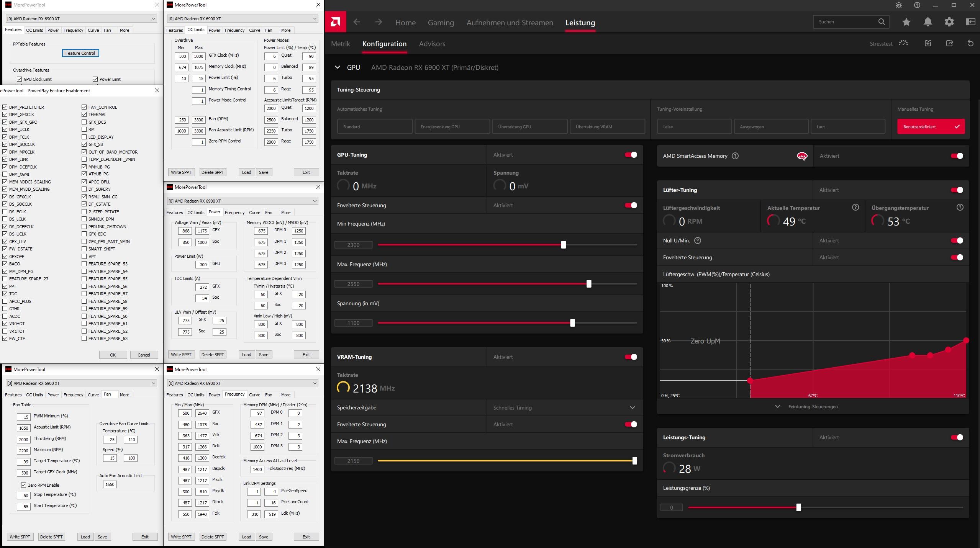Screen dimensions: 980x548
Task: Open GPU selector in Power window
Action: (x=243, y=201)
